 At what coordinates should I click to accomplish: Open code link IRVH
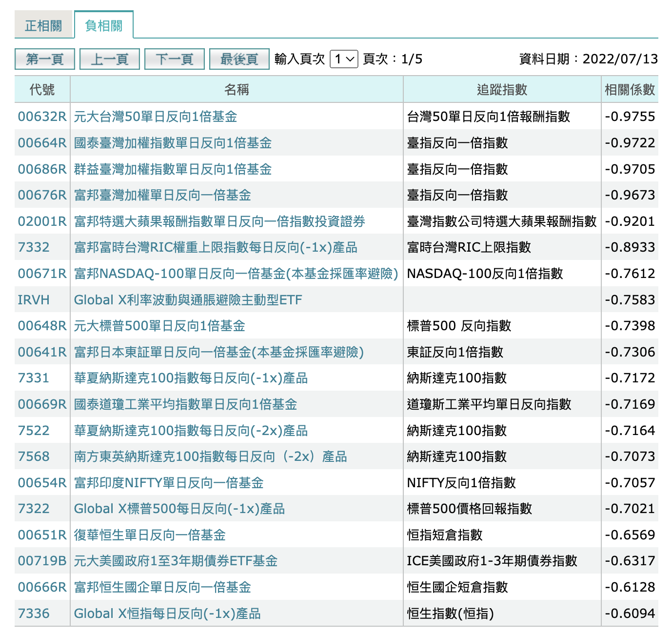pos(34,300)
